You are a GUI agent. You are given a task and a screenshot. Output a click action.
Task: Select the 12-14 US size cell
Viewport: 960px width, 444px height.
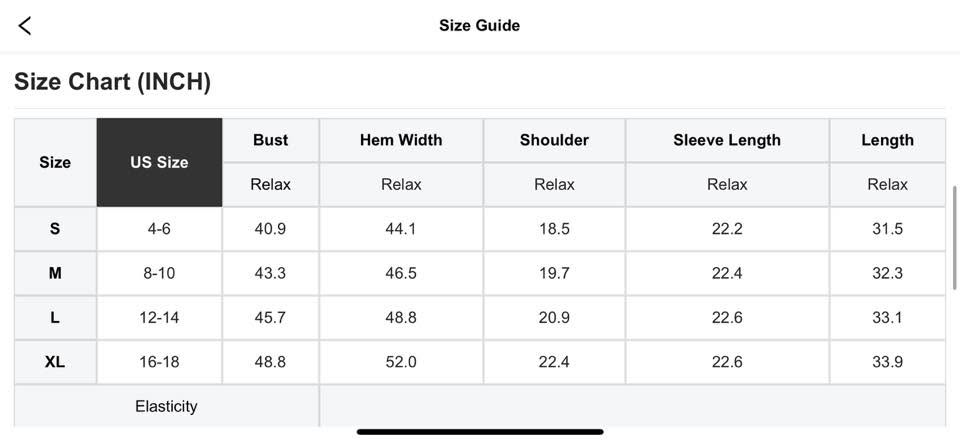(x=159, y=318)
